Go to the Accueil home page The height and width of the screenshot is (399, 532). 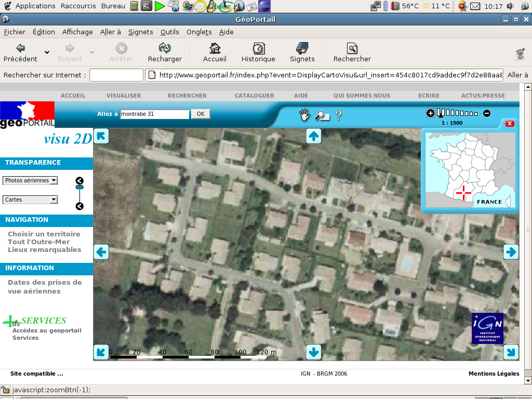pyautogui.click(x=215, y=53)
